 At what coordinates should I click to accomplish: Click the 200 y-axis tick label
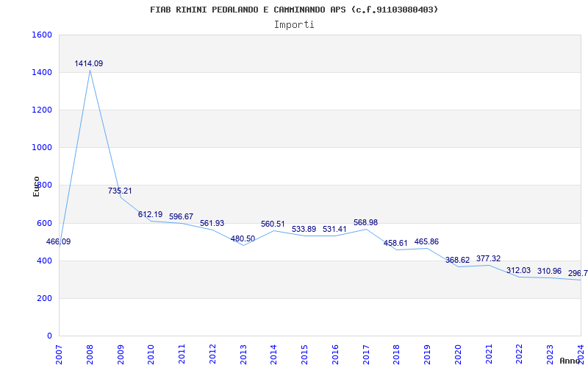[44, 299]
